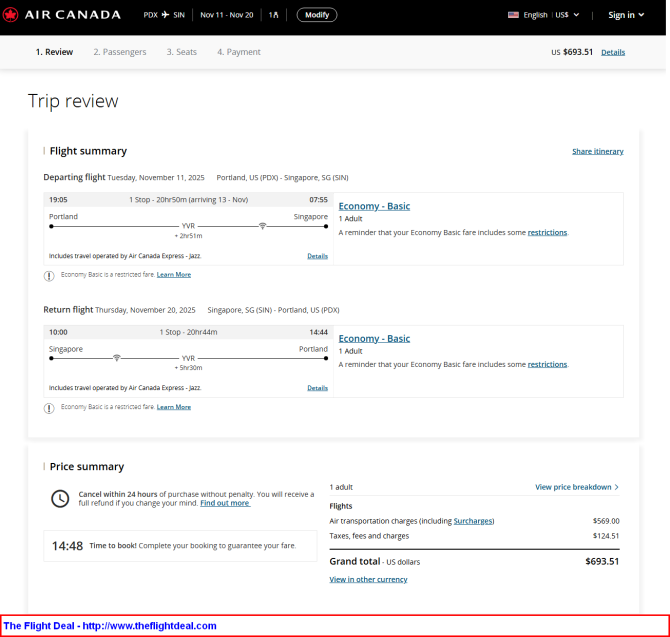Click 19:05 departure time
The height and width of the screenshot is (637, 670).
pyautogui.click(x=58, y=200)
